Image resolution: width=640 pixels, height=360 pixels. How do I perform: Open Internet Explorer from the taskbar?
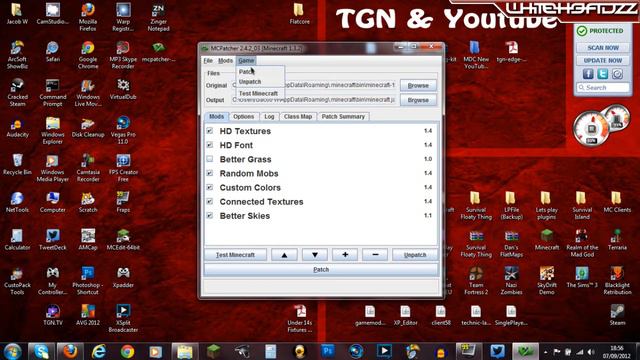tap(99, 351)
